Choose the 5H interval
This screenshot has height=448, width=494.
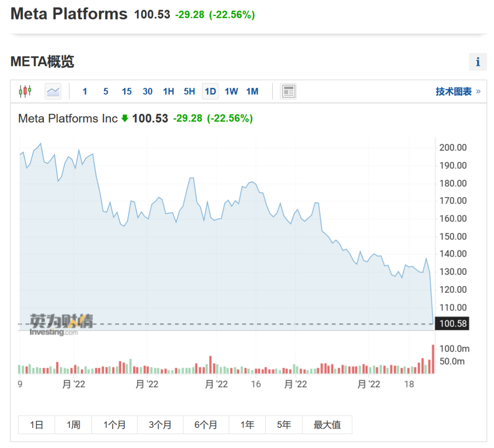pos(189,91)
